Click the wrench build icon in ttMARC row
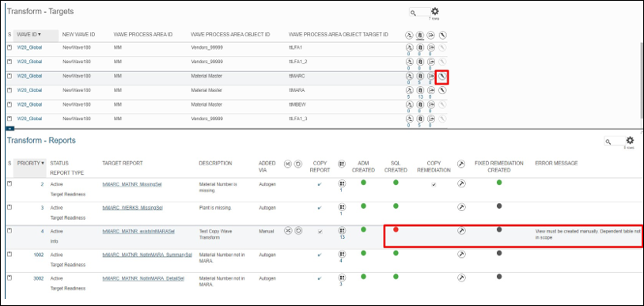This screenshot has width=644, height=306. tap(442, 77)
